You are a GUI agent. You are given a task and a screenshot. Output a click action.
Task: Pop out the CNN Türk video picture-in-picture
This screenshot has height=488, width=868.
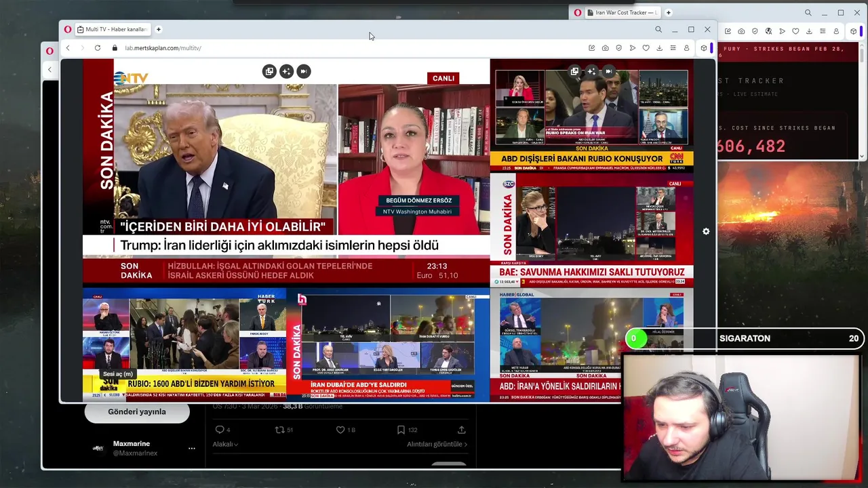point(574,71)
